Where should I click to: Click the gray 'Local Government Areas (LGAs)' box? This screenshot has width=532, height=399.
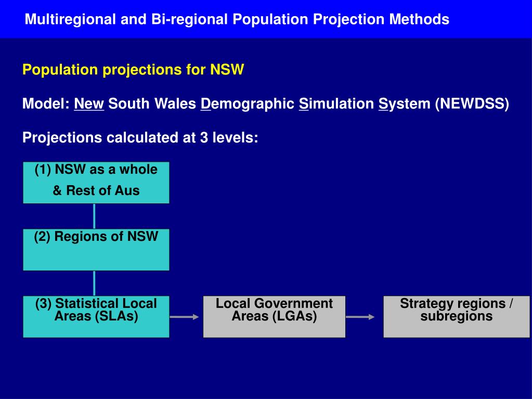274,317
